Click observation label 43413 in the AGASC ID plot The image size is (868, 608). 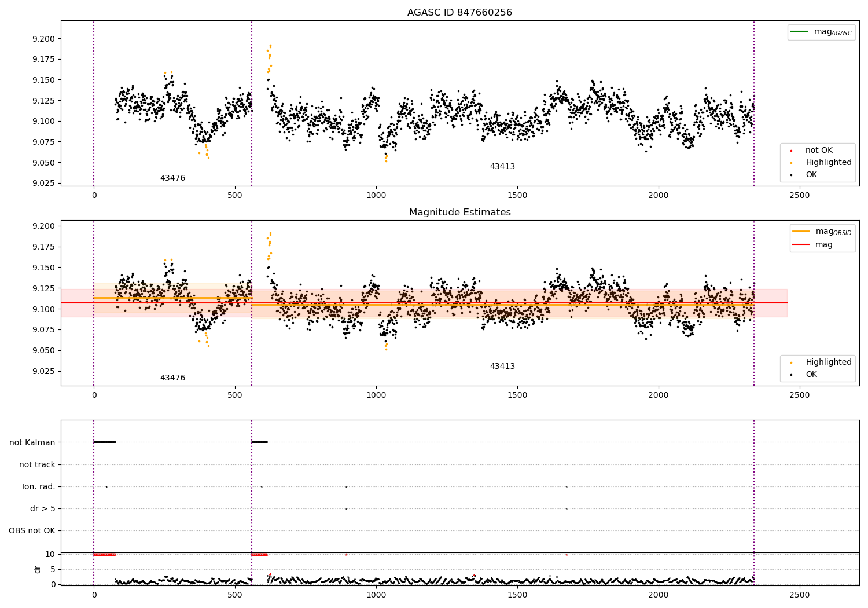[x=502, y=167]
